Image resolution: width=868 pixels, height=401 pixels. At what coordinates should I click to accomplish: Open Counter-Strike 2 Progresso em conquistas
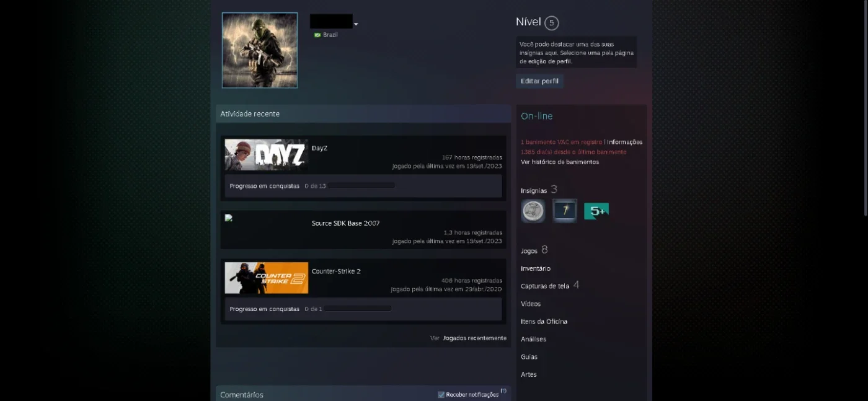tap(264, 309)
